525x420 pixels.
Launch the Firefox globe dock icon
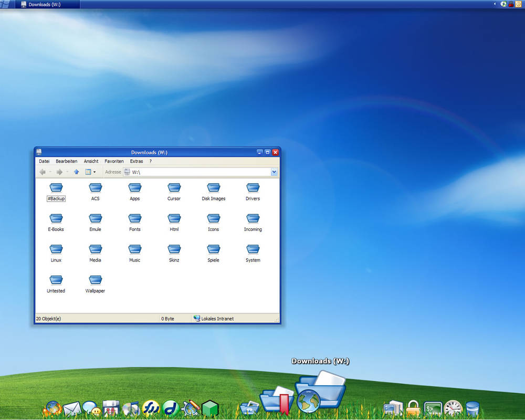[x=53, y=408]
